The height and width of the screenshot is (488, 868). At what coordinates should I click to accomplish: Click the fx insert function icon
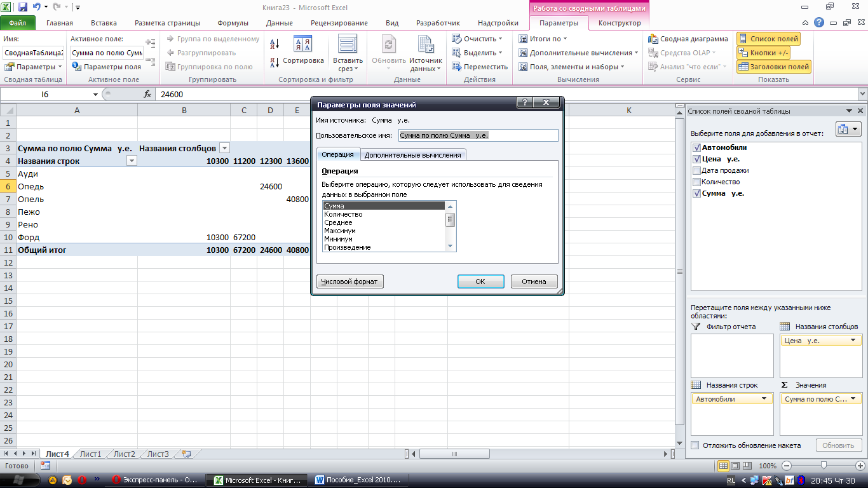[147, 94]
